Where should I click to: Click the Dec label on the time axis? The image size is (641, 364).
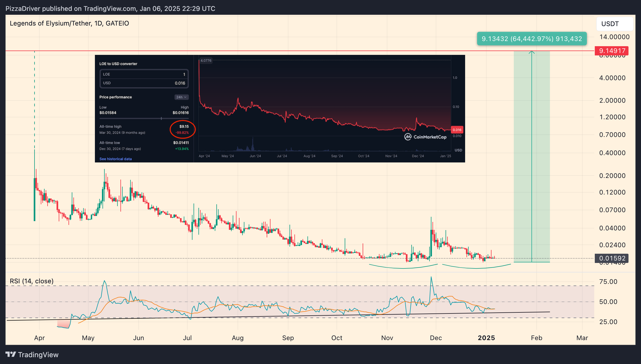[436, 338]
